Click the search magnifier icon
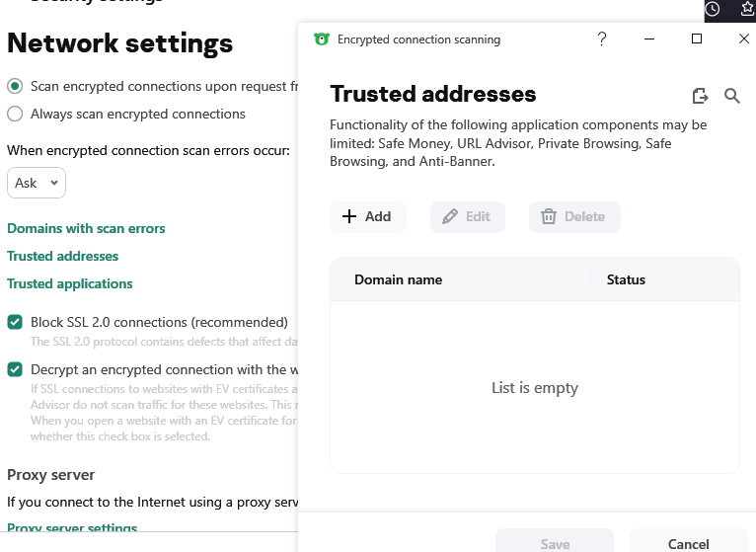The image size is (756, 552). tap(732, 96)
